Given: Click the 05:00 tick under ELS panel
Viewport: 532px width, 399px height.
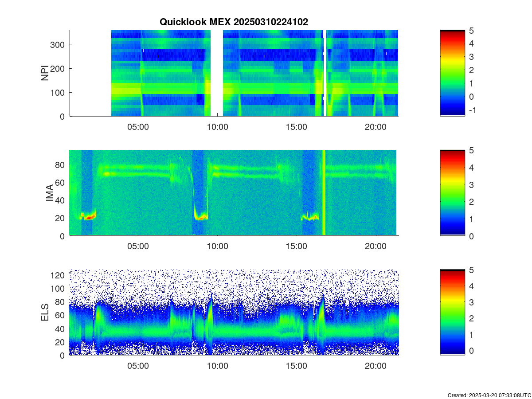Looking at the screenshot, I should tap(138, 365).
